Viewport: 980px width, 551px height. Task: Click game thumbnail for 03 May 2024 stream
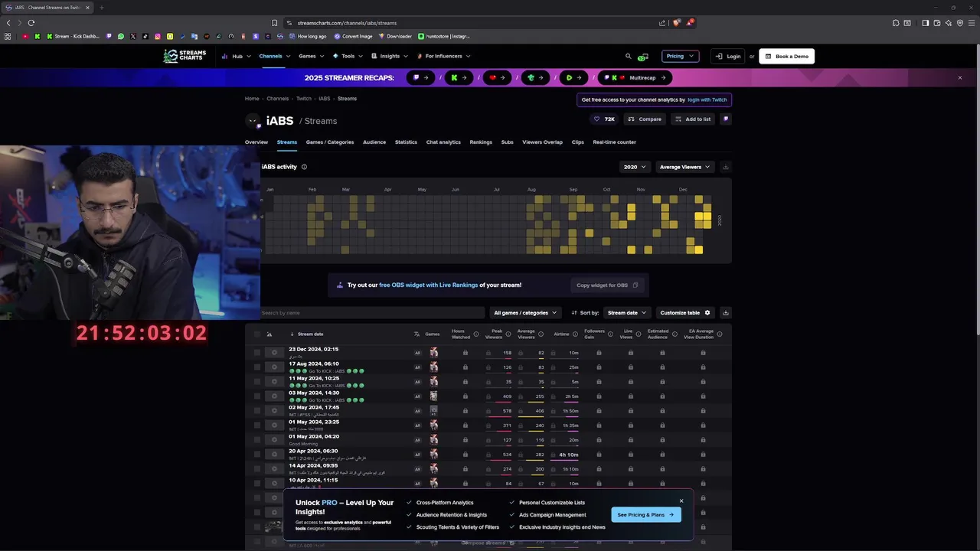pos(433,396)
